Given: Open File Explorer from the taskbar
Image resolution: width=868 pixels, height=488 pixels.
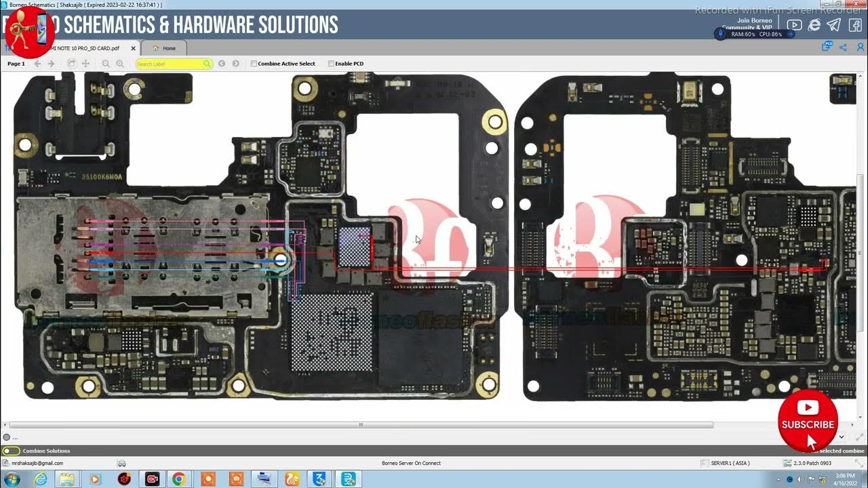Looking at the screenshot, I should (66, 479).
